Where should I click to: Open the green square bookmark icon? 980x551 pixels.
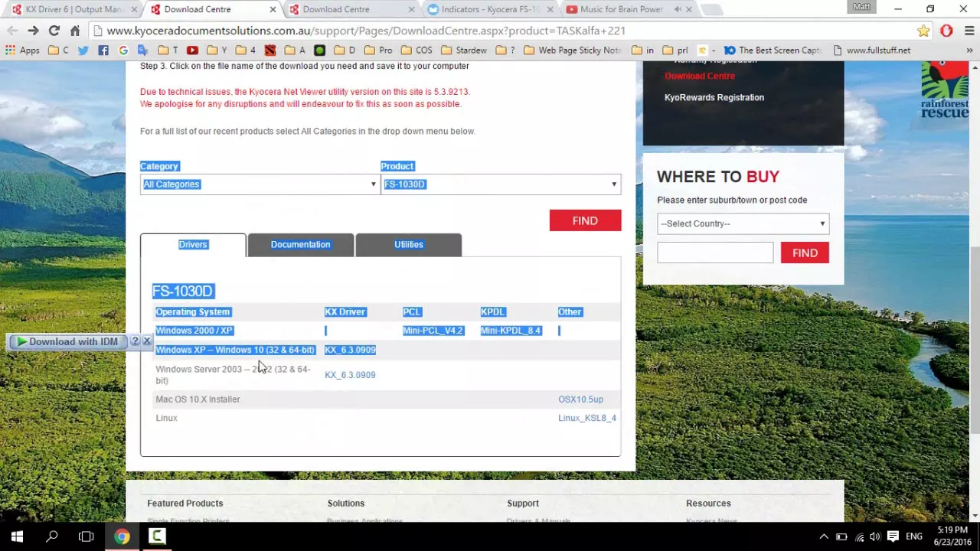(x=319, y=51)
